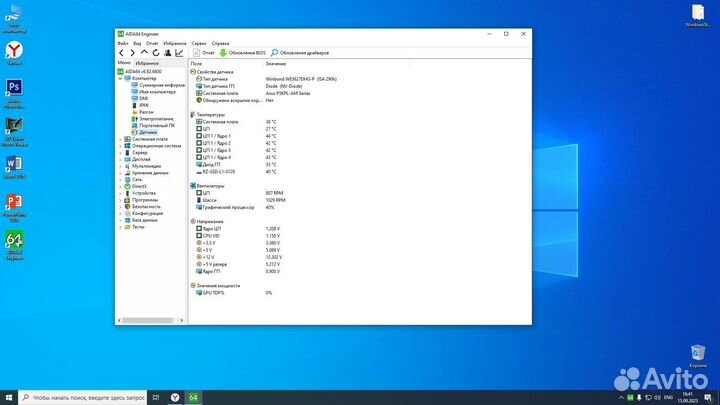Open the Отчет menu in menu bar
Image resolution: width=720 pixels, height=405 pixels.
[152, 43]
